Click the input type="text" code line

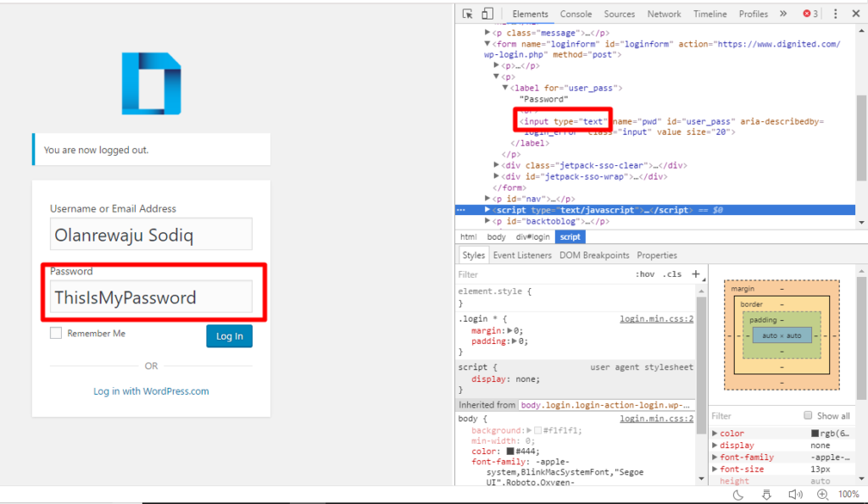[563, 121]
